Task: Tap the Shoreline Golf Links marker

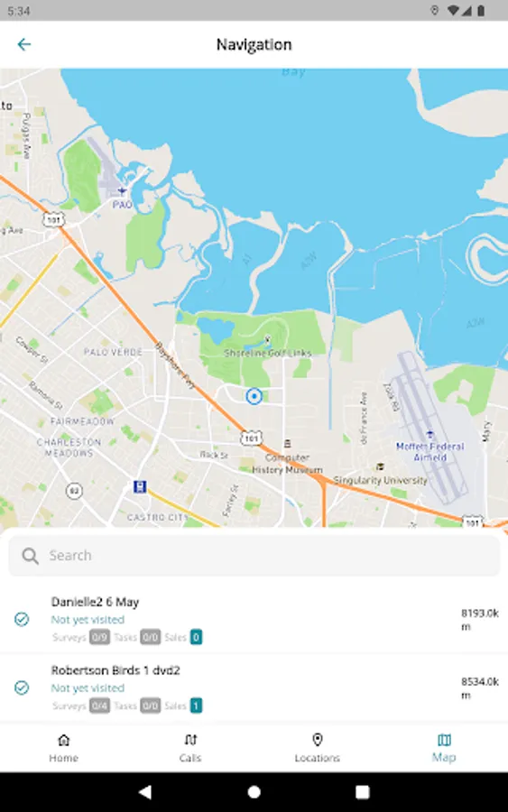Action: pyautogui.click(x=267, y=340)
